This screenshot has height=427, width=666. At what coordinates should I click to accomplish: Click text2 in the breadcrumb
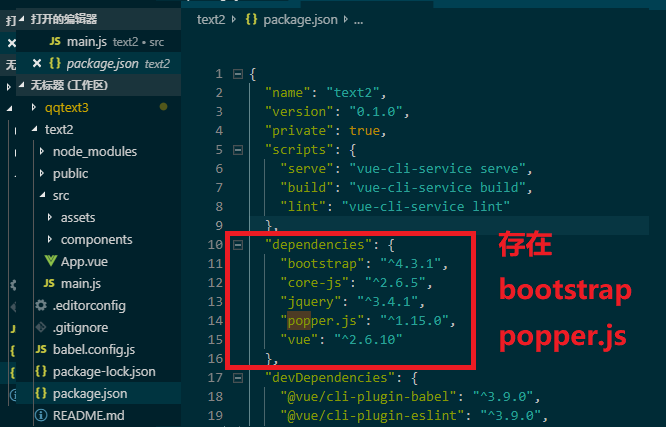tap(211, 20)
